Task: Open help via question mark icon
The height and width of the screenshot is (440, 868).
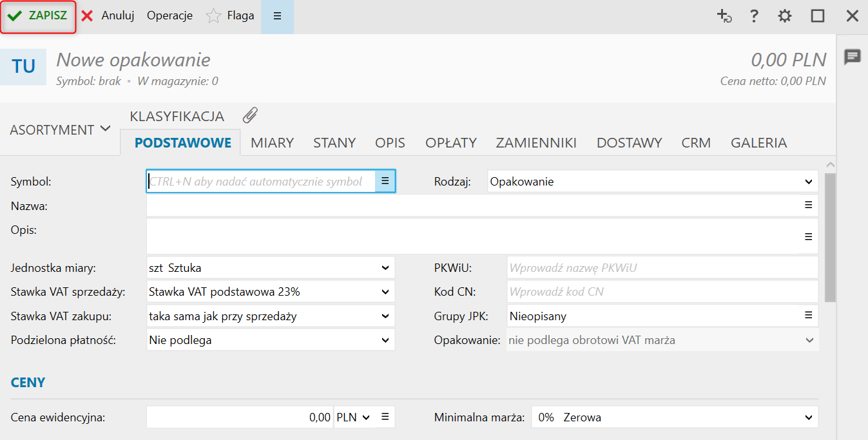Action: coord(754,16)
